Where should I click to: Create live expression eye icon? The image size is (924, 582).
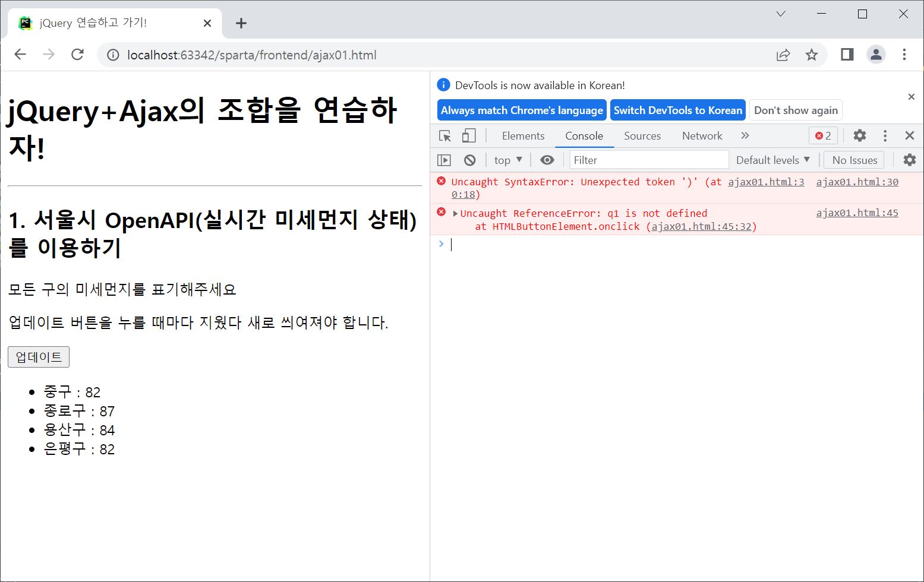(x=547, y=160)
